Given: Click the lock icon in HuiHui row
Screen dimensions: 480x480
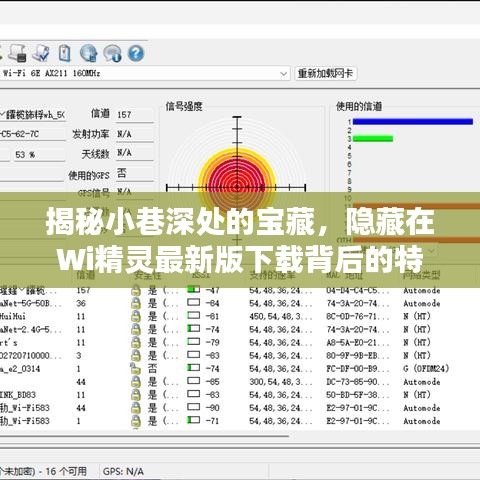Looking at the screenshot, I should pyautogui.click(x=135, y=316).
